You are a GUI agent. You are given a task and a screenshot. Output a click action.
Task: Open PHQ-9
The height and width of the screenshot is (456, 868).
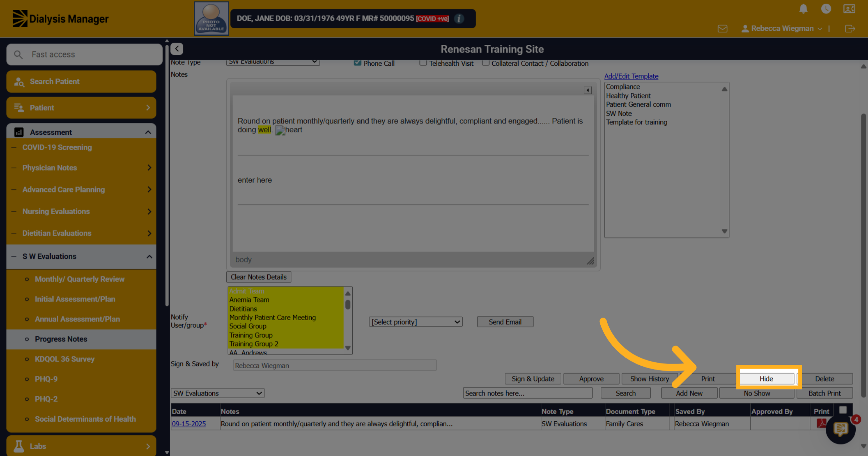[x=46, y=379]
